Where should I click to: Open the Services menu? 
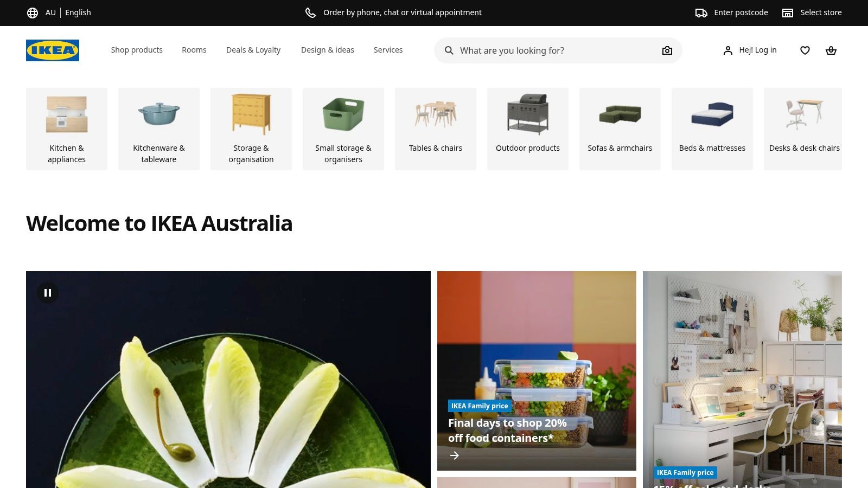click(x=388, y=50)
